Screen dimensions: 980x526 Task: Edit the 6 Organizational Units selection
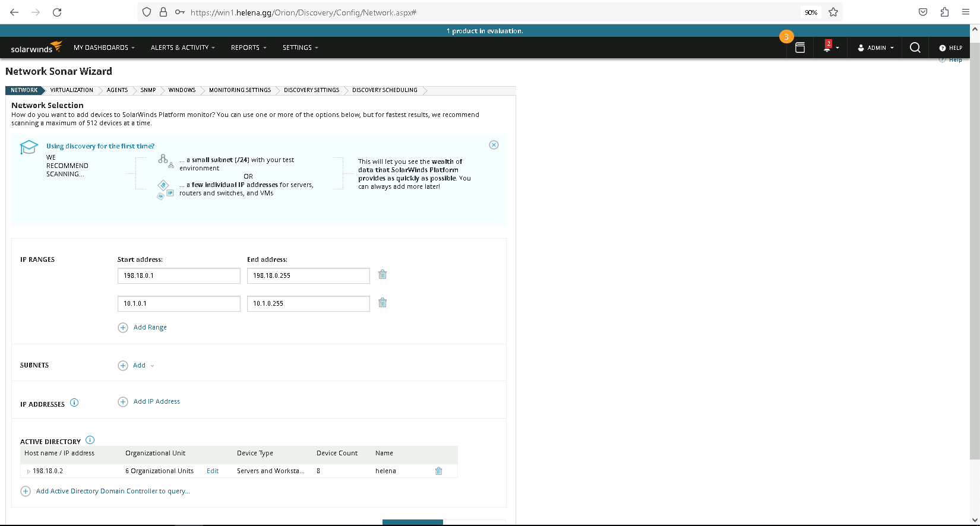pos(213,471)
